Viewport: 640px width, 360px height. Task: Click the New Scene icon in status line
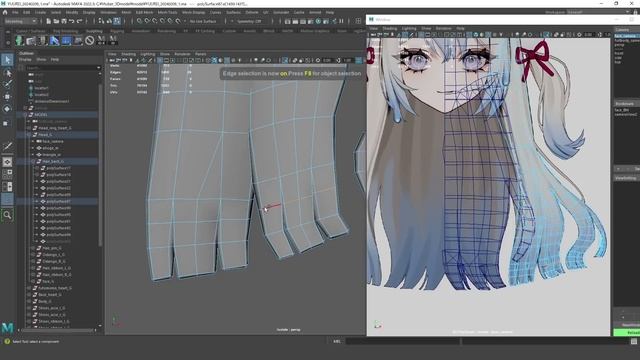(x=48, y=21)
